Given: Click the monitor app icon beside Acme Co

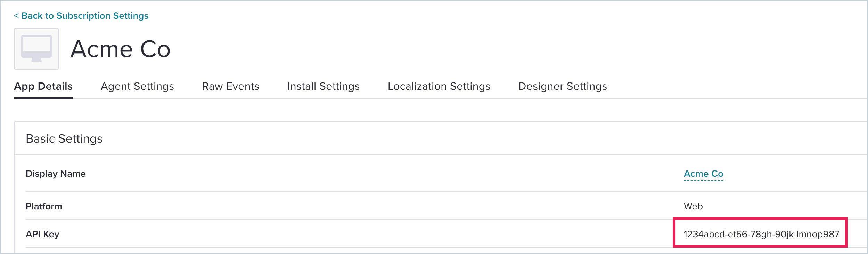Looking at the screenshot, I should (x=36, y=49).
